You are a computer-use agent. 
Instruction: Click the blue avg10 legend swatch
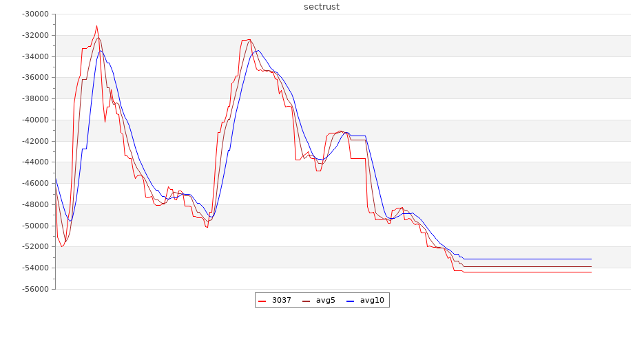[x=350, y=301]
